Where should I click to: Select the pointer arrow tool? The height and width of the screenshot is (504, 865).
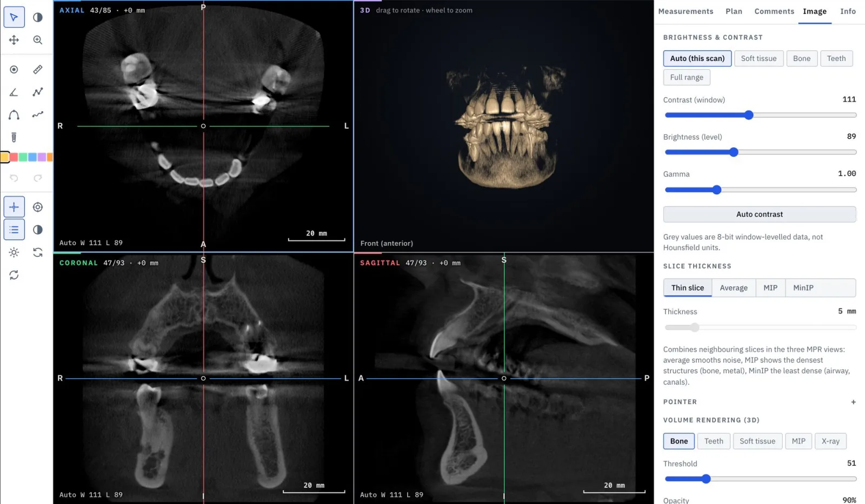click(x=14, y=17)
